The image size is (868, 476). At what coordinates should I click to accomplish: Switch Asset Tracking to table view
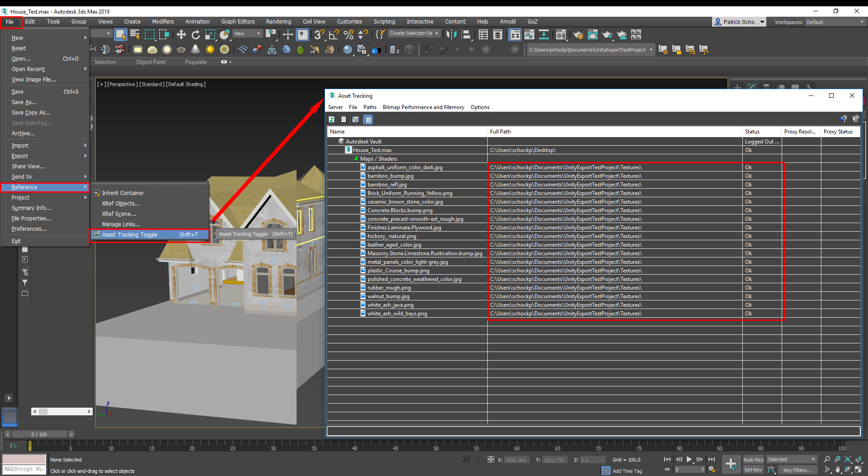[368, 119]
